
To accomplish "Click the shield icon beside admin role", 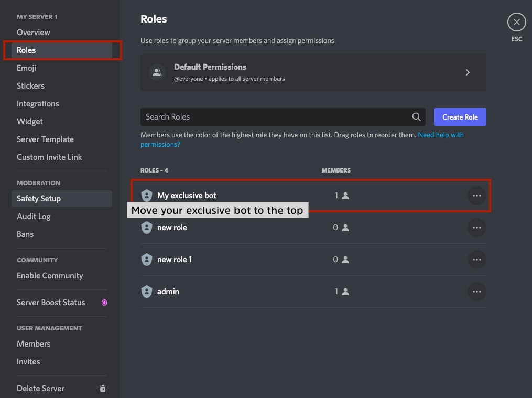I will 147,292.
